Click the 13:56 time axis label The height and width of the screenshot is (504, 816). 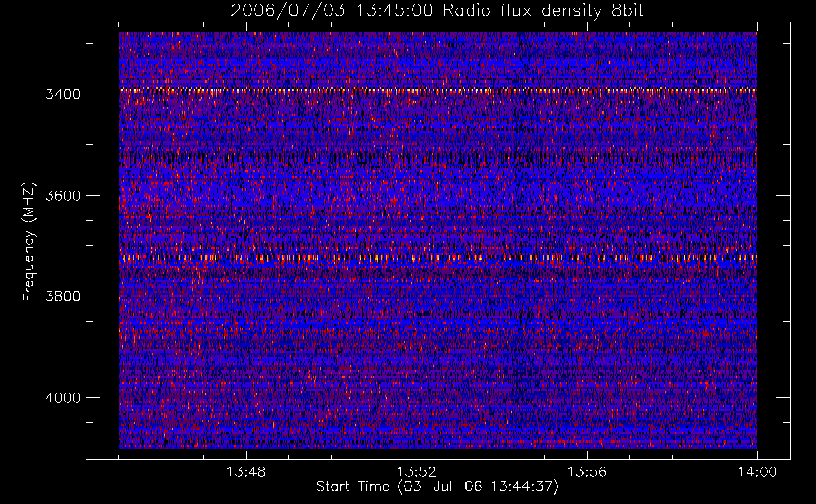pos(587,472)
